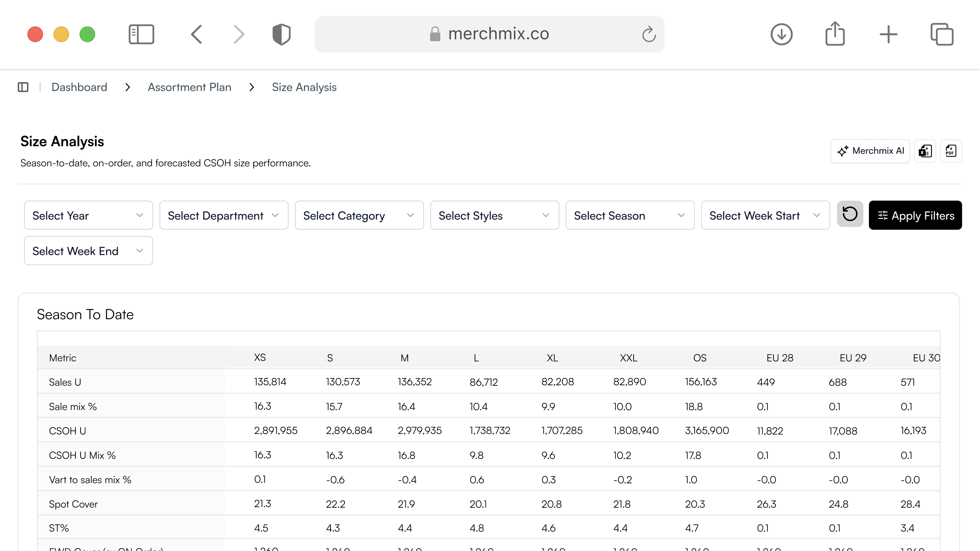Click the browser privacy shield icon

click(282, 34)
